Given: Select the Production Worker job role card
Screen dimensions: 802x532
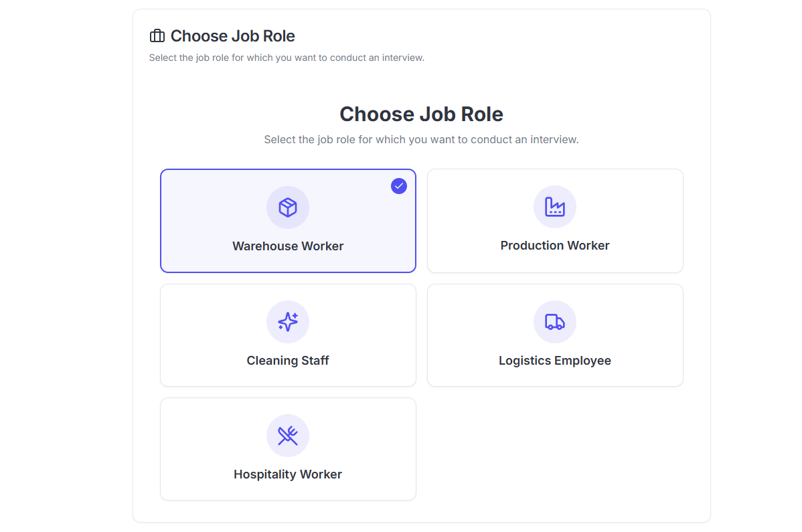Looking at the screenshot, I should (555, 221).
